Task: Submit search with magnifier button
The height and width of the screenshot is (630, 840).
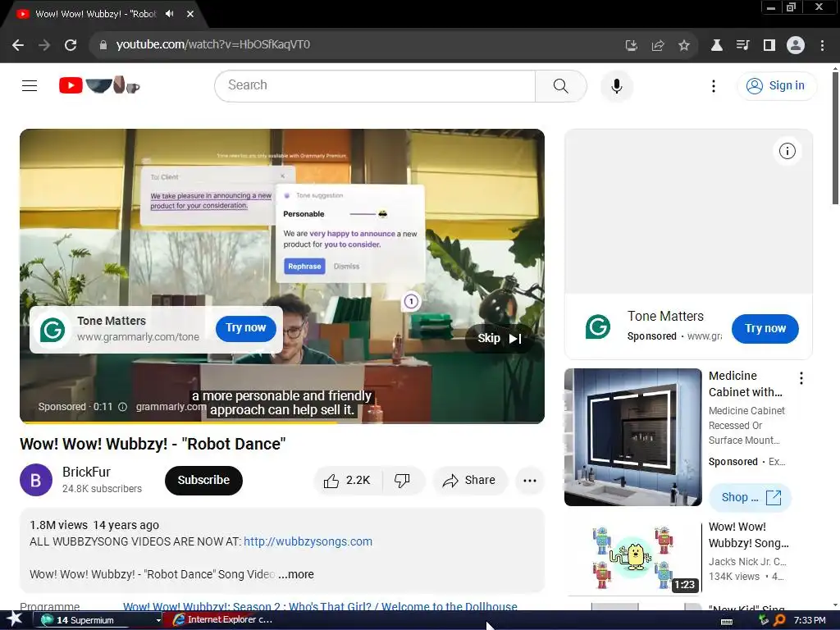Action: click(561, 85)
